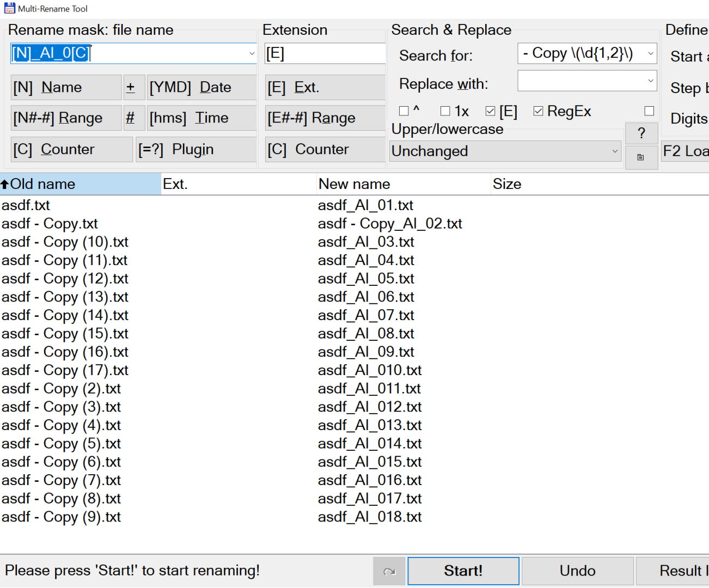Sort by the New name column header

(x=404, y=184)
